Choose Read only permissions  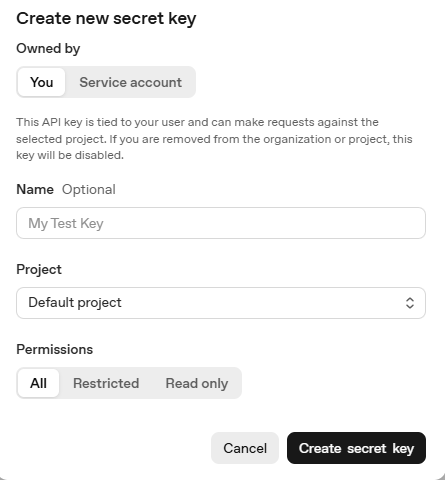point(197,383)
